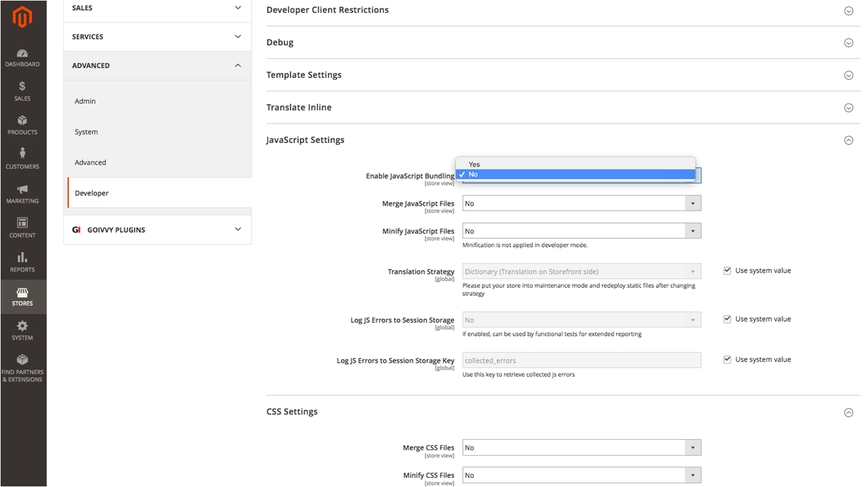Open the Customers sidebar section
Viewport: 868px width, 487px height.
[x=23, y=160]
